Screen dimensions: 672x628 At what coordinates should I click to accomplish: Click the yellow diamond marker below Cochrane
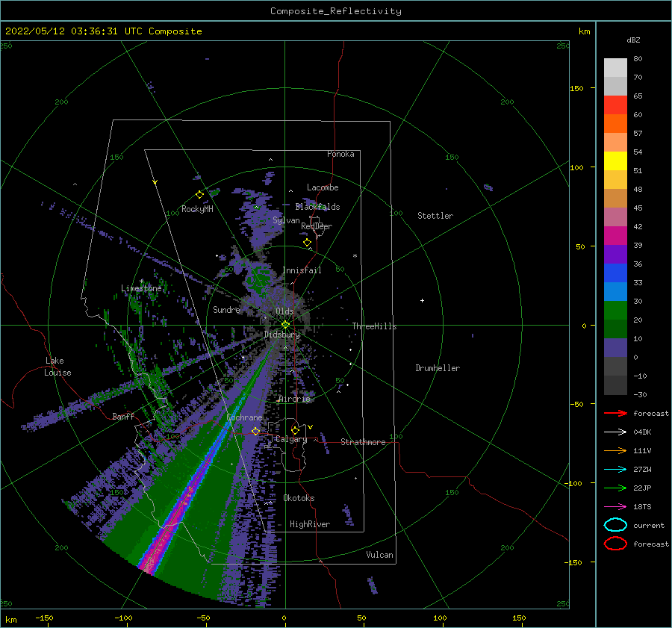tap(255, 431)
